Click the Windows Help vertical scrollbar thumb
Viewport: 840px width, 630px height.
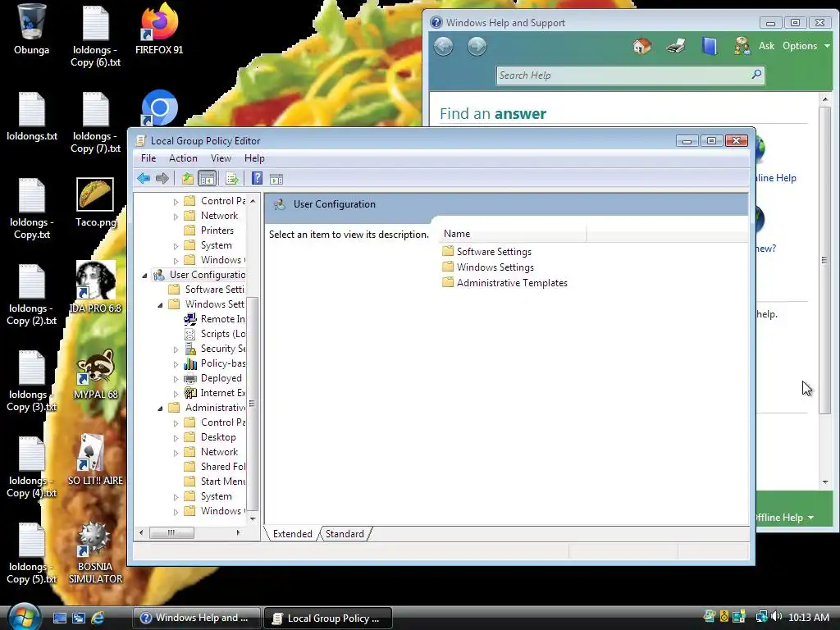pyautogui.click(x=825, y=260)
